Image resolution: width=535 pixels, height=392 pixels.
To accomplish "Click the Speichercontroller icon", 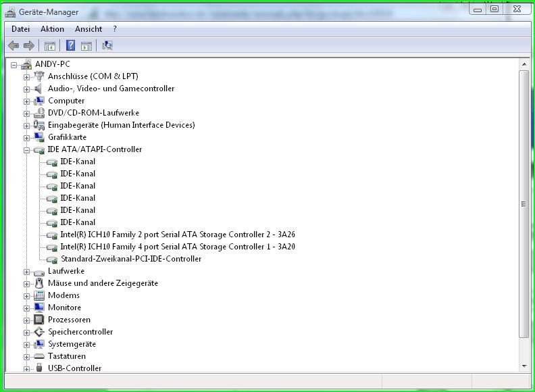I will (39, 332).
